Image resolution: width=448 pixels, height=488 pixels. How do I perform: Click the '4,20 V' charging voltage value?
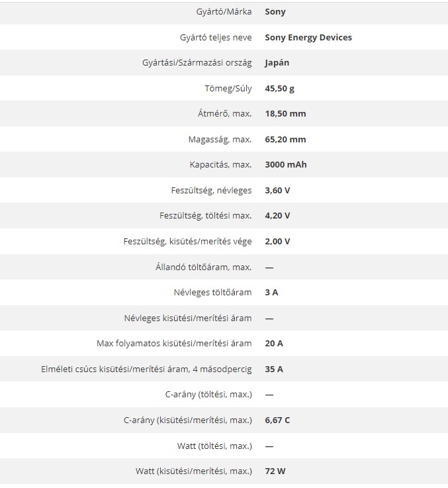(x=277, y=216)
